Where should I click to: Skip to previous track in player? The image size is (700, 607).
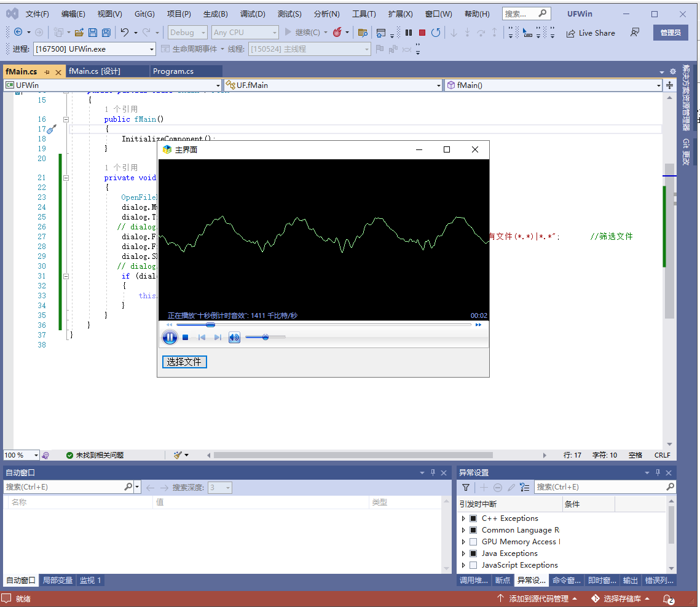[x=202, y=337]
